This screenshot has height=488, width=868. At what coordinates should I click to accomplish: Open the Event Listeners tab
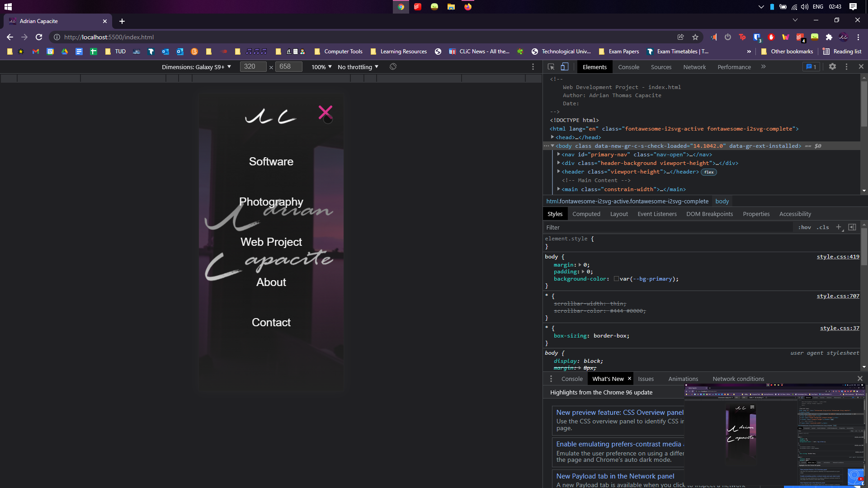click(657, 214)
